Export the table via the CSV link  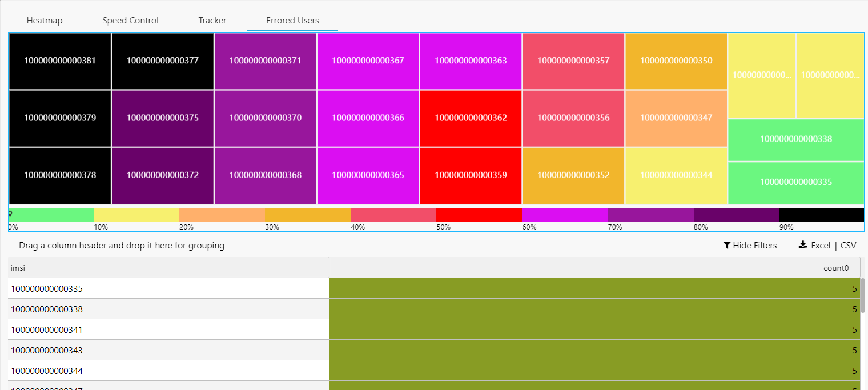849,246
